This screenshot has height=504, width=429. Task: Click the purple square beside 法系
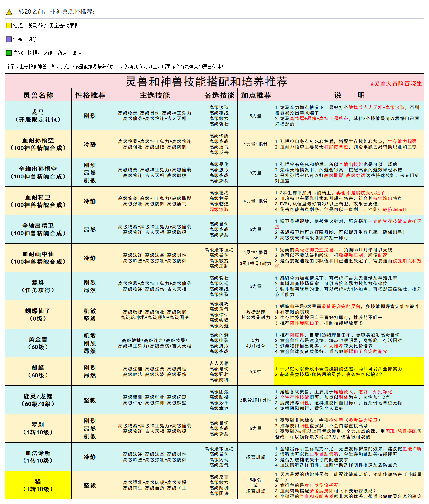[x=9, y=39]
